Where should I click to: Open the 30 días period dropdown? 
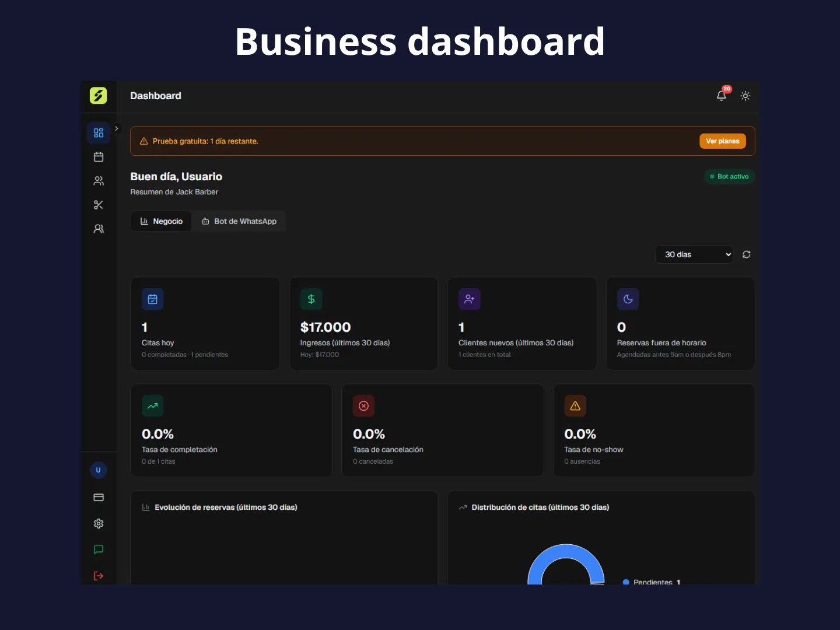(694, 254)
